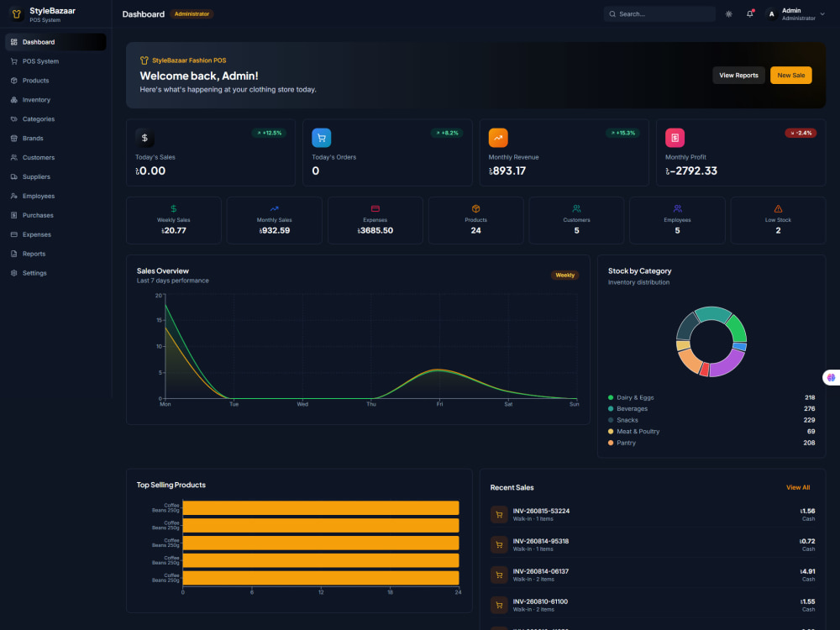The image size is (840, 630).
Task: Click the Admin avatar circle
Action: coord(771,14)
